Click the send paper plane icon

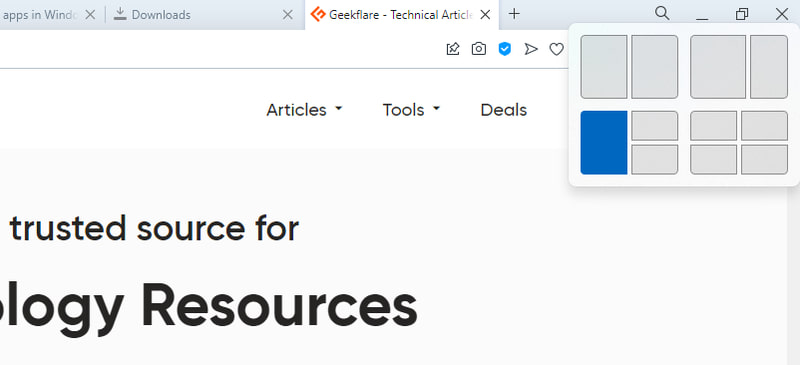[x=531, y=49]
